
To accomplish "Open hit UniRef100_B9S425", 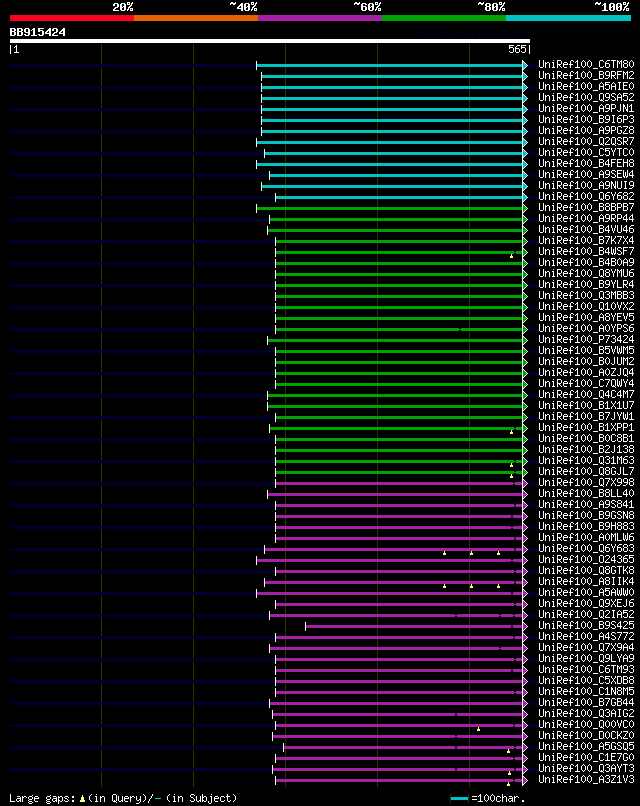I will coord(586,626).
